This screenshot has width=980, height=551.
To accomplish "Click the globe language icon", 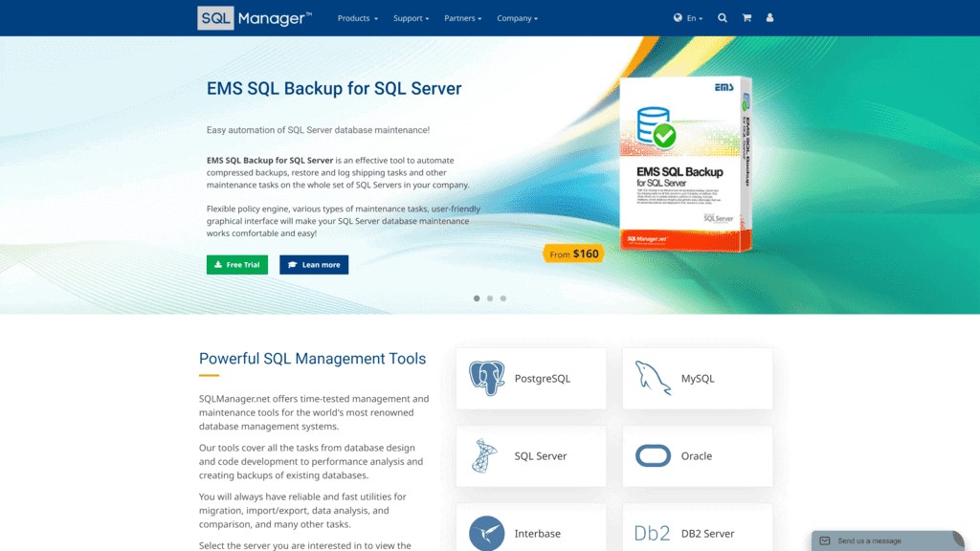I will click(678, 17).
